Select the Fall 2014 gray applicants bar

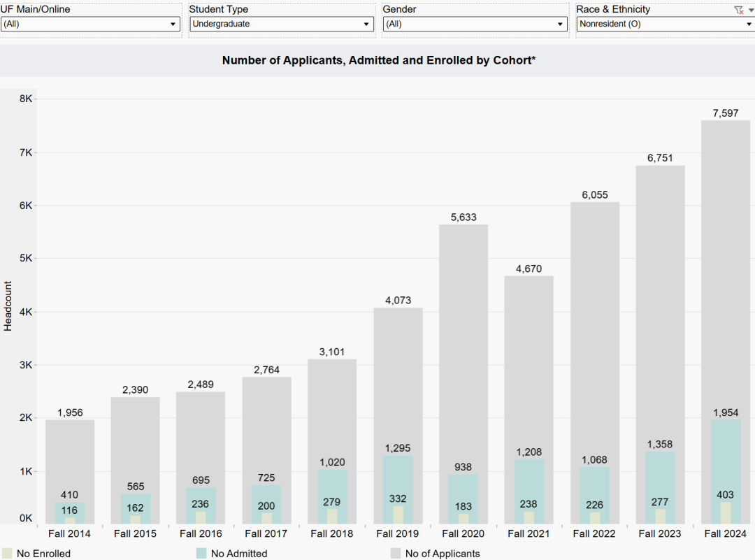pyautogui.click(x=70, y=454)
